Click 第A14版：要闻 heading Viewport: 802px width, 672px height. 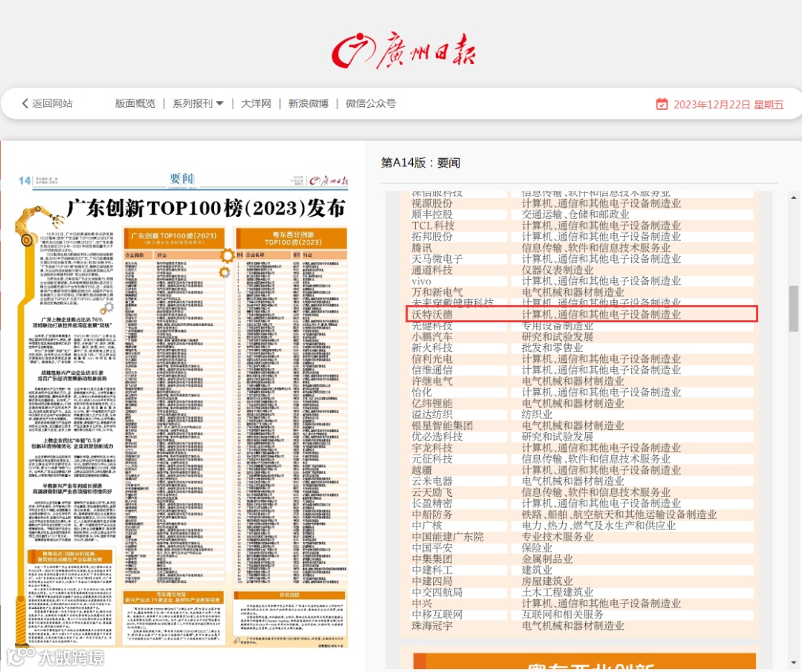pos(420,163)
